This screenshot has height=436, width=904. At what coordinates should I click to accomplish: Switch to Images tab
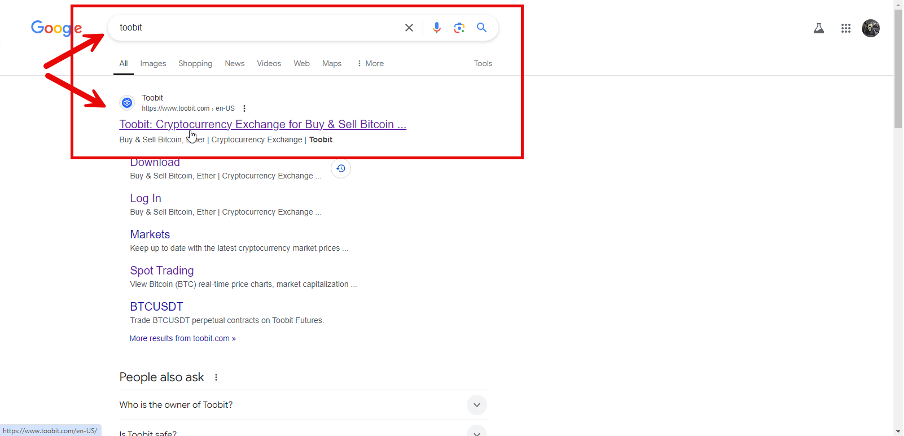(153, 63)
